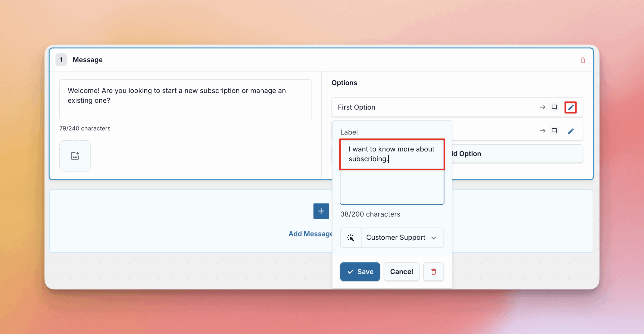Cancel editing the option

(x=401, y=272)
